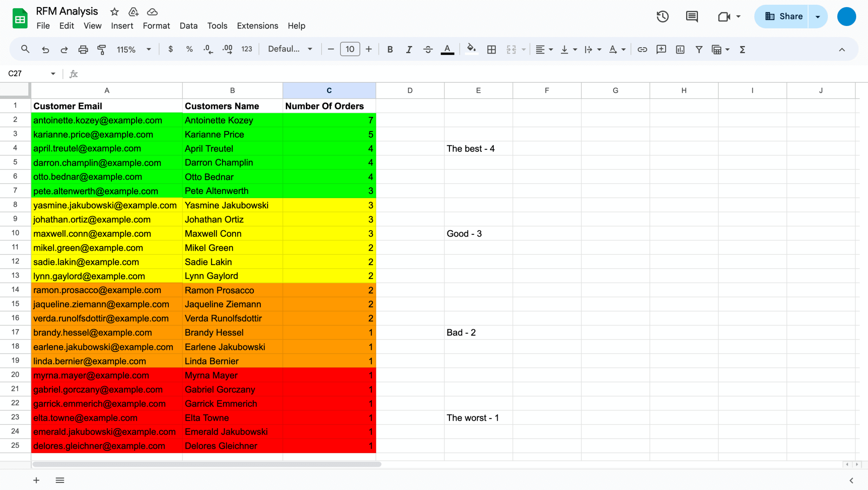Toggle strikethrough formatting
Image resolution: width=868 pixels, height=490 pixels.
(428, 49)
